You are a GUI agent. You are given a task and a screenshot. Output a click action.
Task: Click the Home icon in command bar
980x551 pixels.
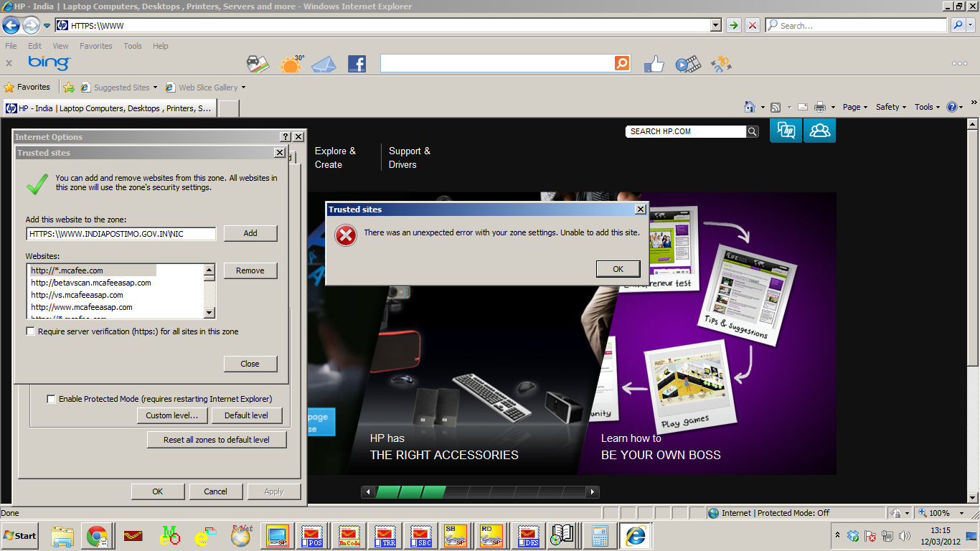[x=750, y=107]
